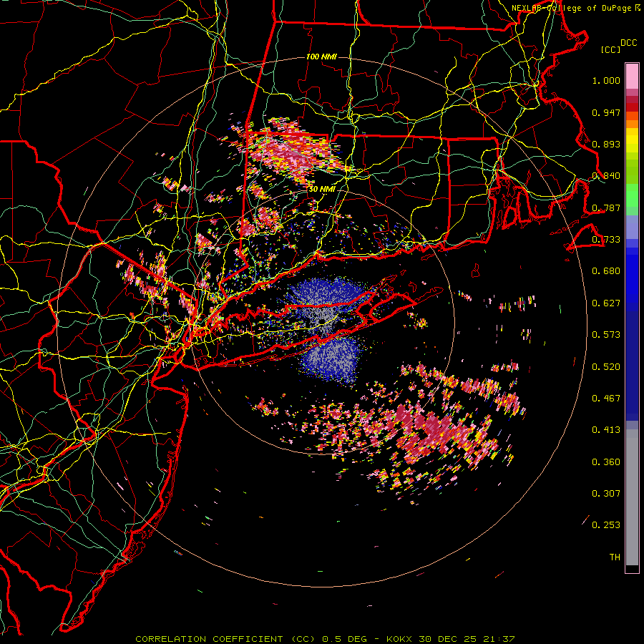Pick the light pink top segment of color bar
Image resolution: width=644 pixels, height=644 pixels.
632,76
